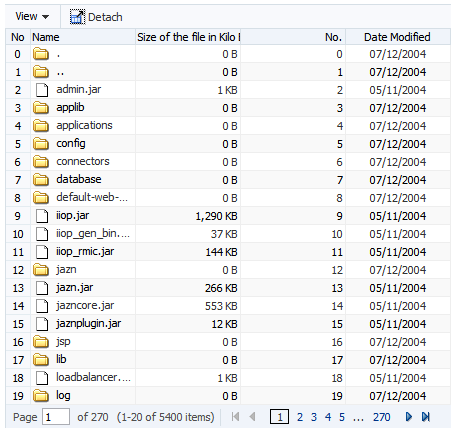
Task: Click the file icon for loadbalancer
Action: click(42, 378)
